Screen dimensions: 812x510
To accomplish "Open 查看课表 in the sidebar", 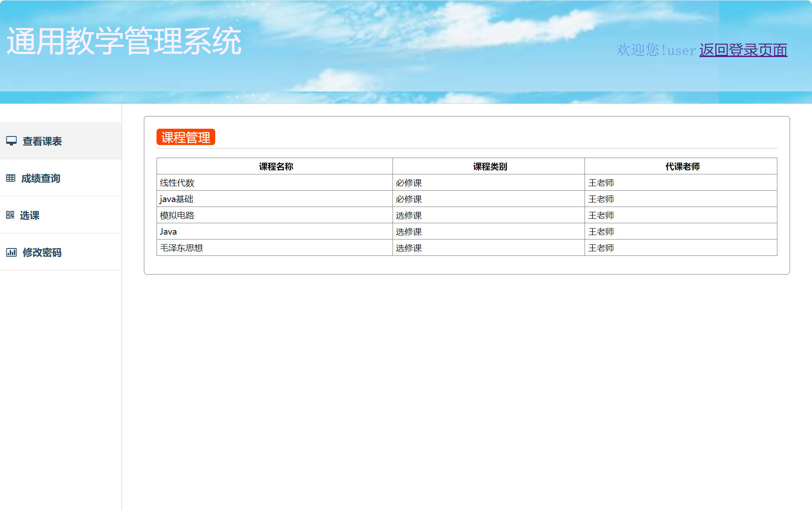I will pyautogui.click(x=42, y=141).
